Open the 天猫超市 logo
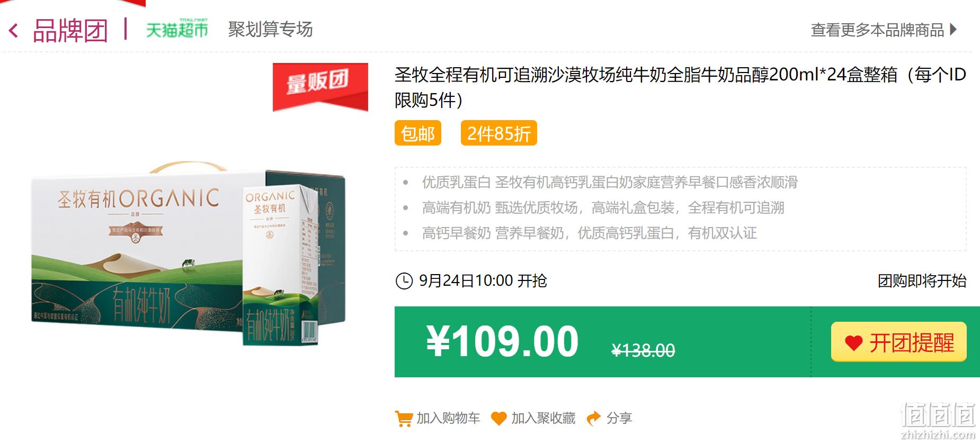This screenshot has height=444, width=980. pos(177,29)
